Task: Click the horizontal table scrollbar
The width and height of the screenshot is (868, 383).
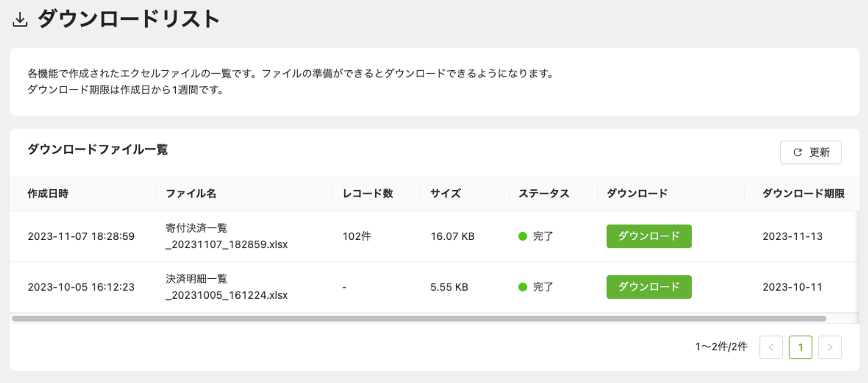Action: pos(419,318)
